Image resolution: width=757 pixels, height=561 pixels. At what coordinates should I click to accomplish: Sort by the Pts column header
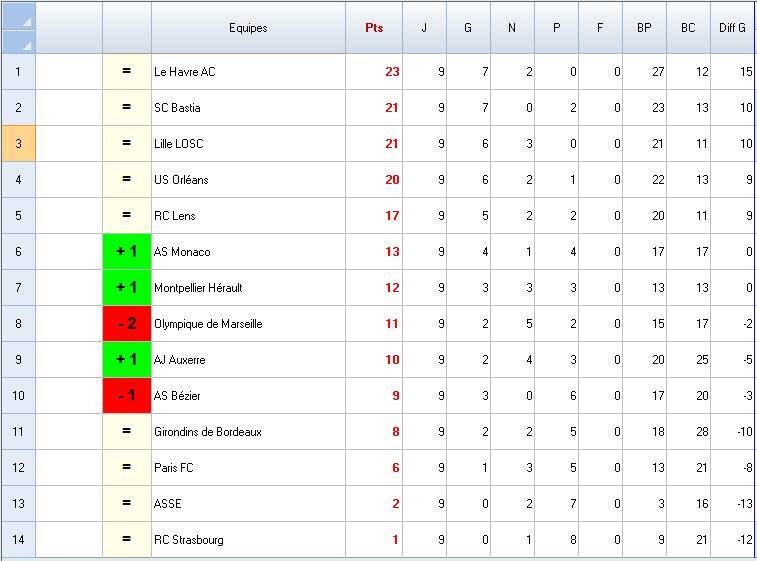[x=374, y=28]
